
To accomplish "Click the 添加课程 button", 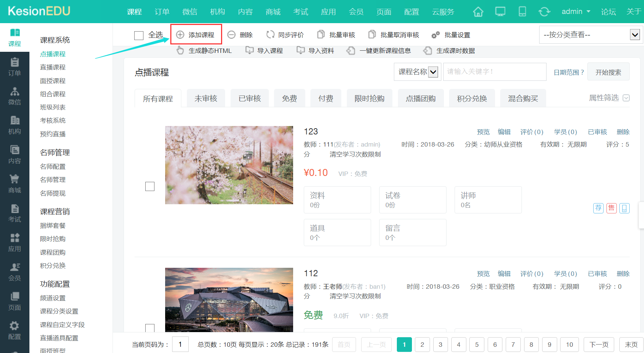I will coord(196,35).
